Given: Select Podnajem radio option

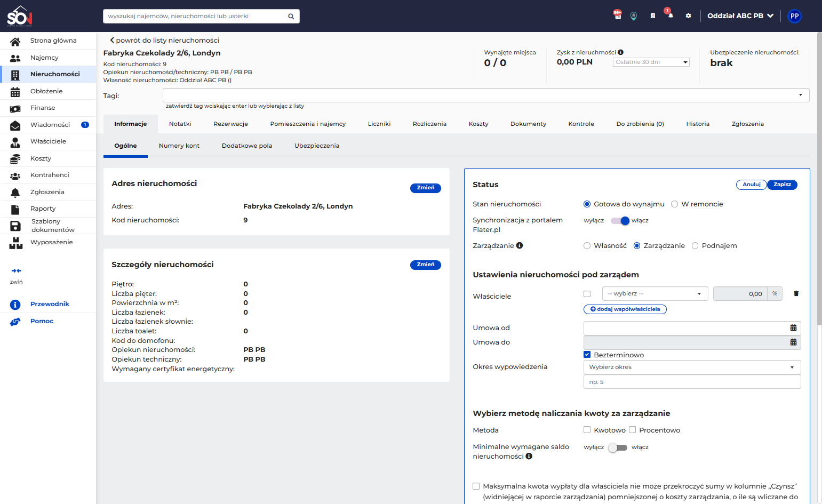Looking at the screenshot, I should click(695, 246).
